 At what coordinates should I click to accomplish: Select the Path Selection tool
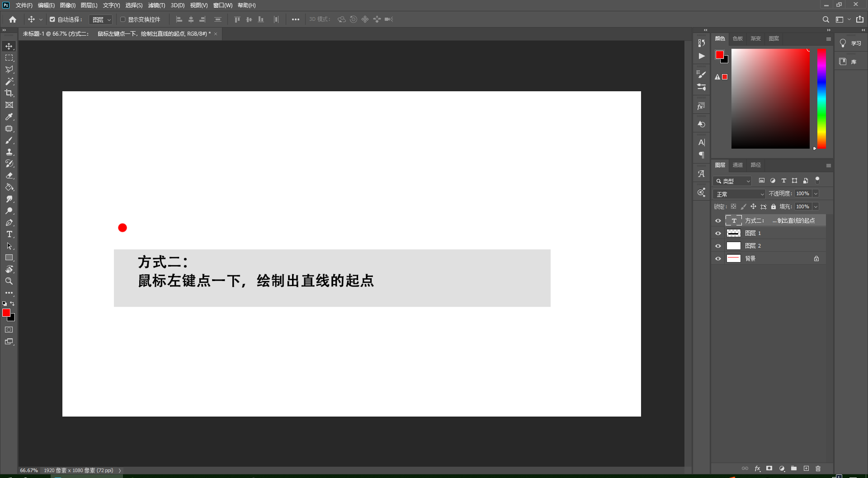(9, 246)
